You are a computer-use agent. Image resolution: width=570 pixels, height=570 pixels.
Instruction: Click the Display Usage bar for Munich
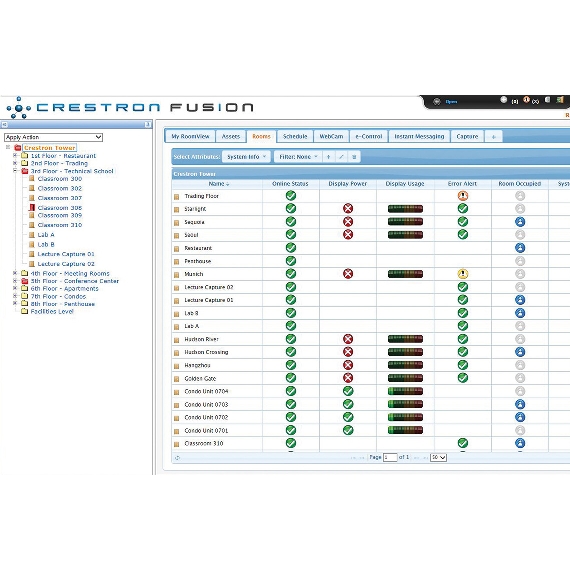click(x=405, y=274)
